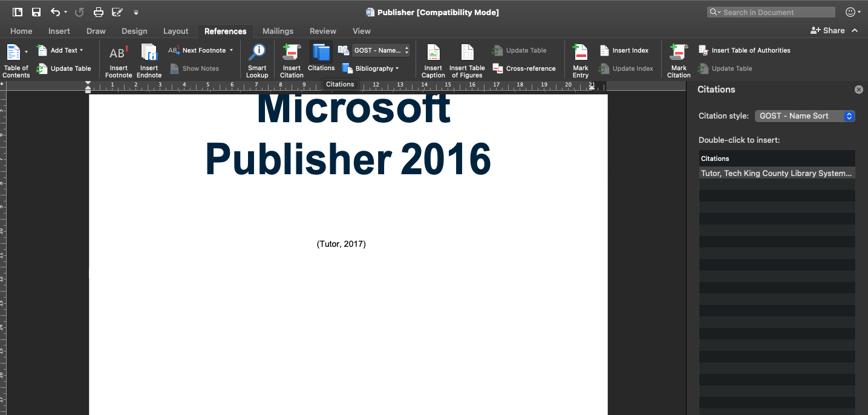Click the Share button
The width and height of the screenshot is (868, 415).
[827, 30]
